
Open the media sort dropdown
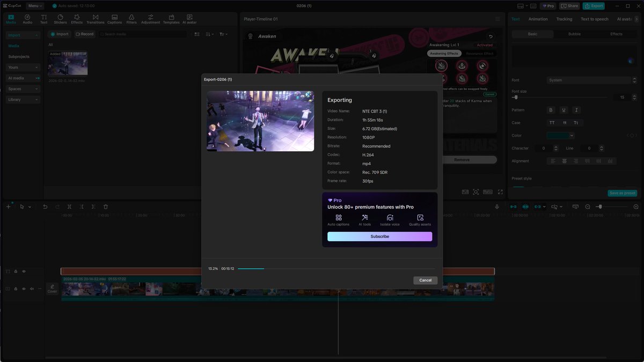[210, 34]
